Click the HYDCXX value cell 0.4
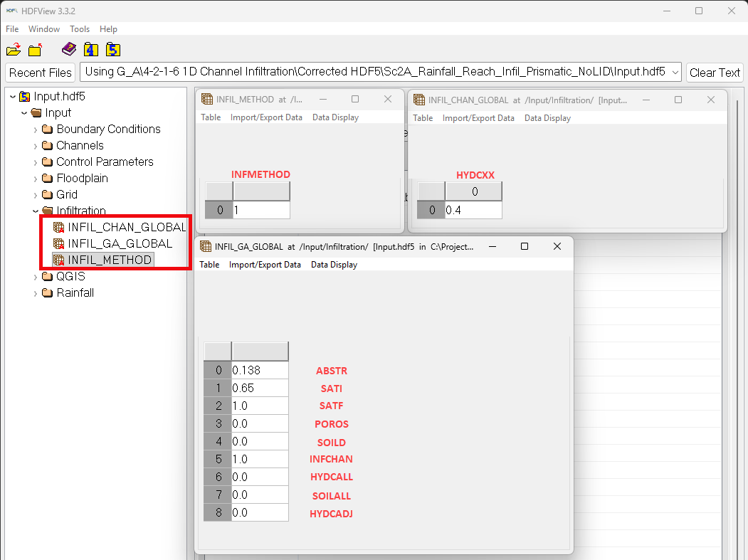 coord(473,210)
